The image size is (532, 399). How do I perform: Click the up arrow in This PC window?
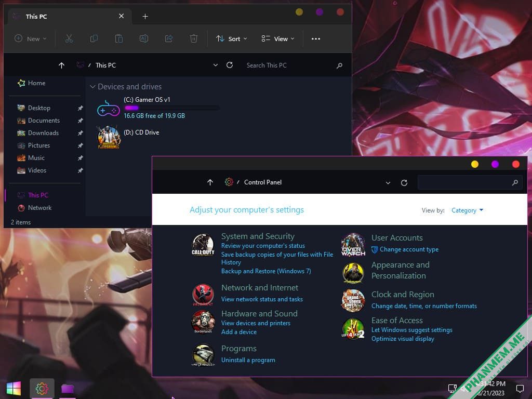(61, 65)
